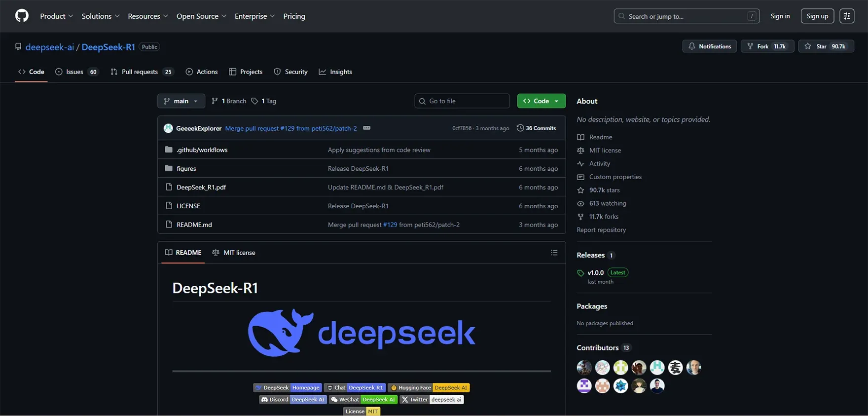Open the main branch selector dropdown
Image resolution: width=868 pixels, height=416 pixels.
[x=181, y=101]
